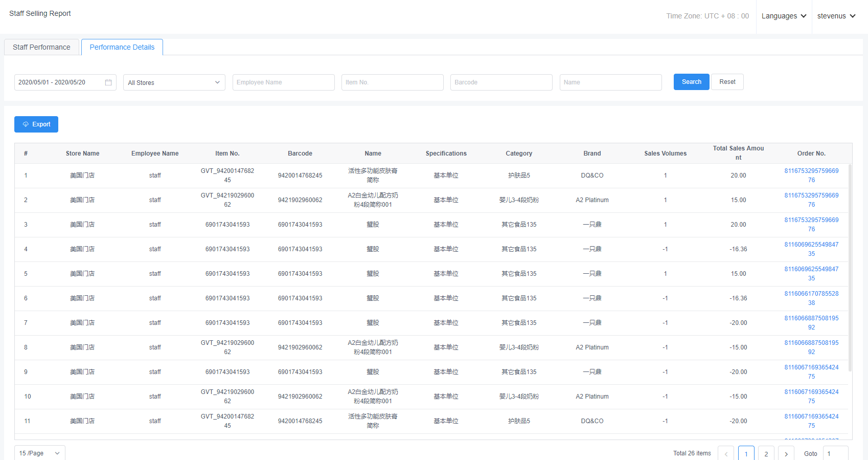Screen dimensions: 868x460
Task: Open the Languages dropdown menu
Action: (x=784, y=16)
